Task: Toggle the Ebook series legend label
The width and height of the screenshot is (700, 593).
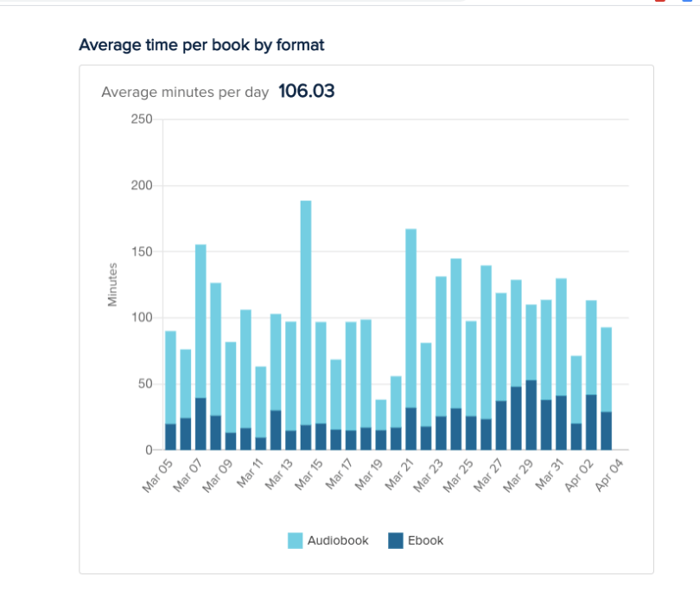Action: pos(425,541)
